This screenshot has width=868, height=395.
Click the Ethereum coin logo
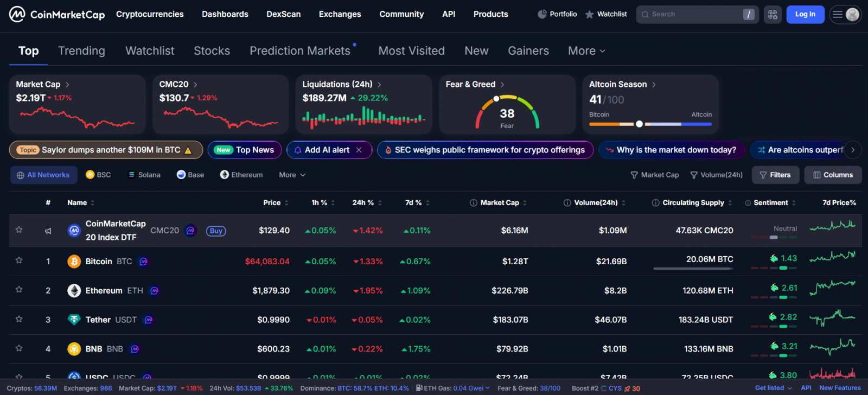pos(74,291)
